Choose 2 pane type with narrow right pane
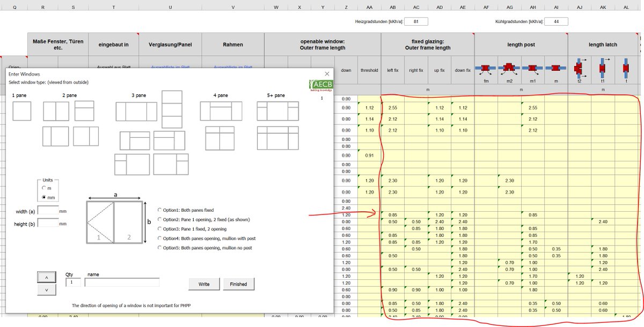644x327 pixels. pyautogui.click(x=87, y=136)
